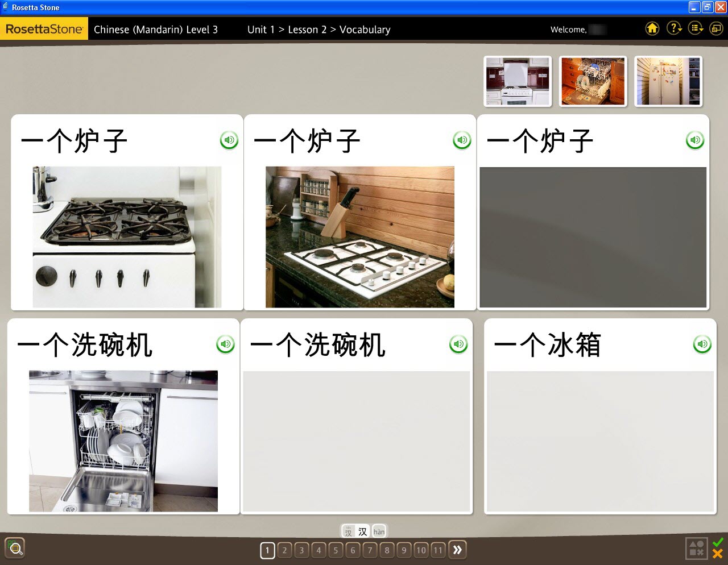This screenshot has width=728, height=565.
Task: Jump to screen 3
Action: pos(302,550)
